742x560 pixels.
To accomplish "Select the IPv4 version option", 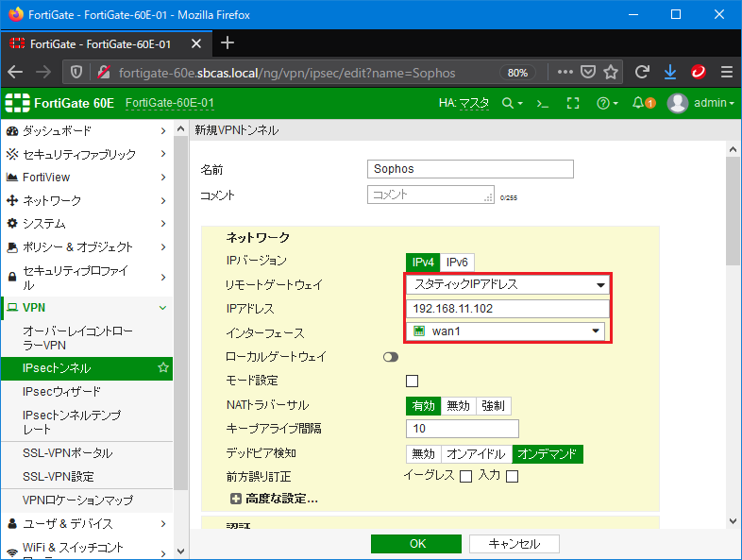I will click(423, 263).
